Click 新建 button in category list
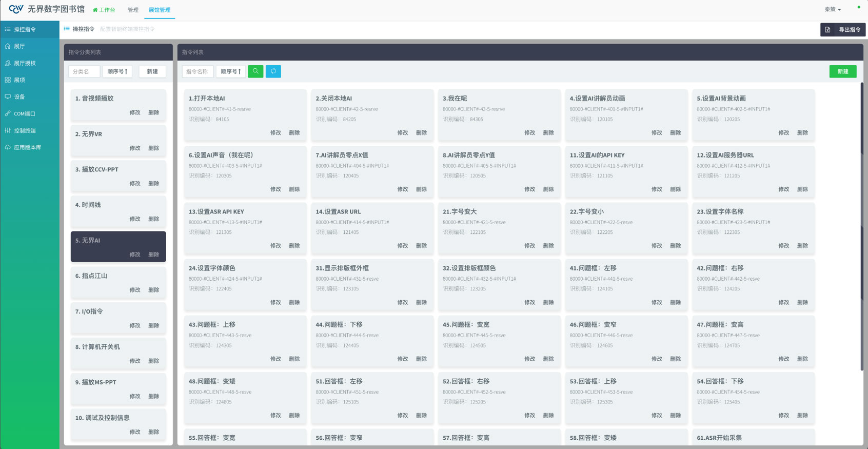This screenshot has width=868, height=449. tap(152, 71)
